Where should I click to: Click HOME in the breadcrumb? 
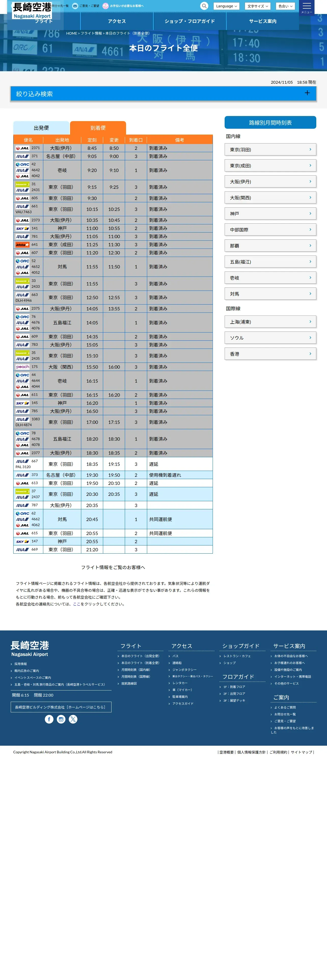click(x=72, y=34)
